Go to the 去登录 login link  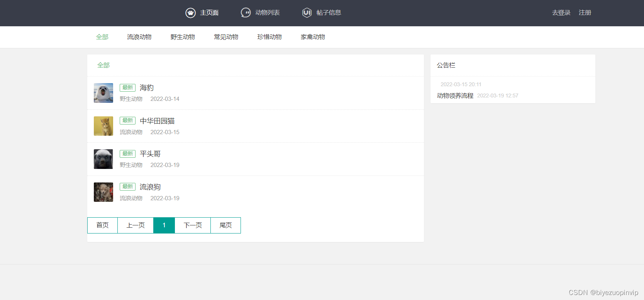[x=561, y=13]
